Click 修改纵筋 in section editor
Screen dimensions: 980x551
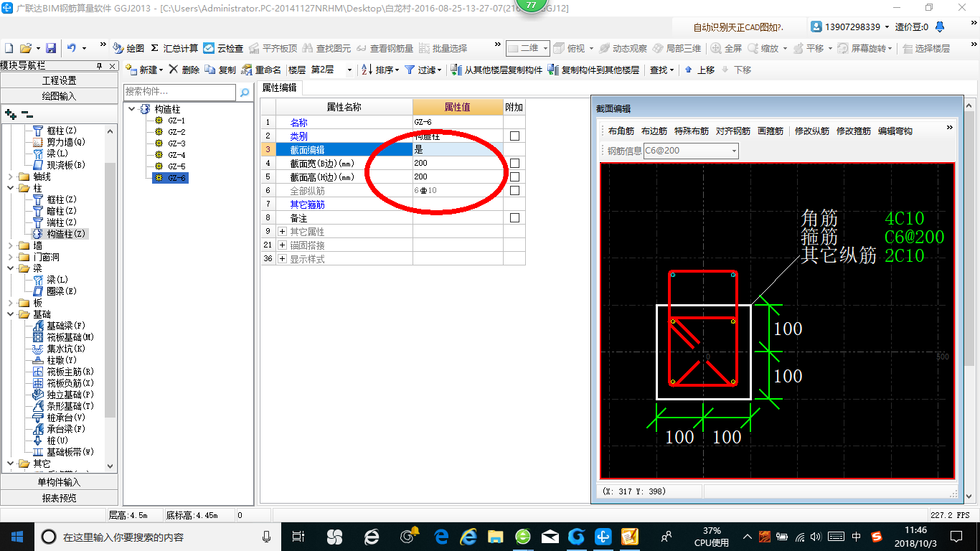click(812, 131)
